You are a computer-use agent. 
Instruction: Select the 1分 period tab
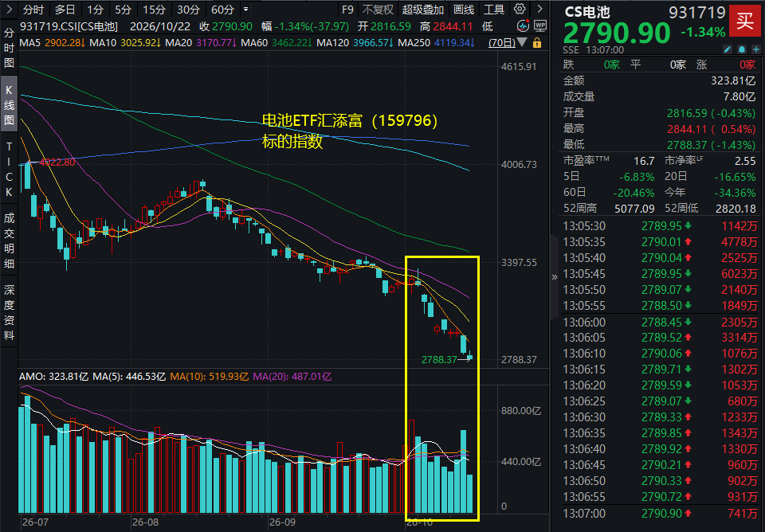coord(95,10)
